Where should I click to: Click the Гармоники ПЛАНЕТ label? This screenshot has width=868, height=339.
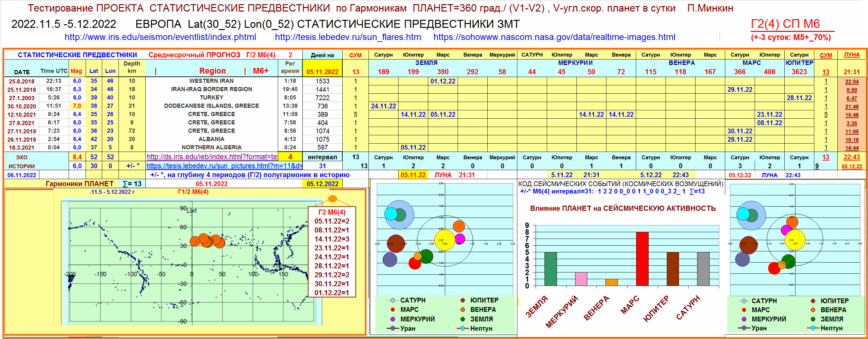click(x=80, y=184)
